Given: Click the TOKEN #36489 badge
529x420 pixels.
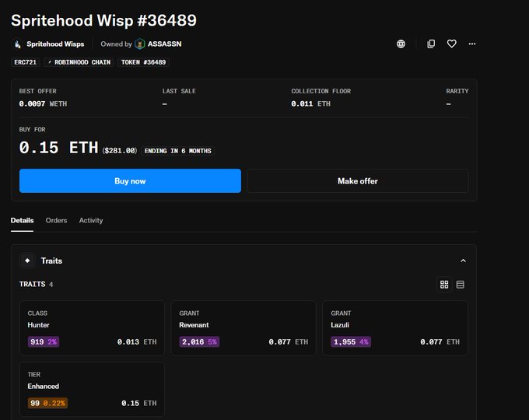Looking at the screenshot, I should click(143, 62).
